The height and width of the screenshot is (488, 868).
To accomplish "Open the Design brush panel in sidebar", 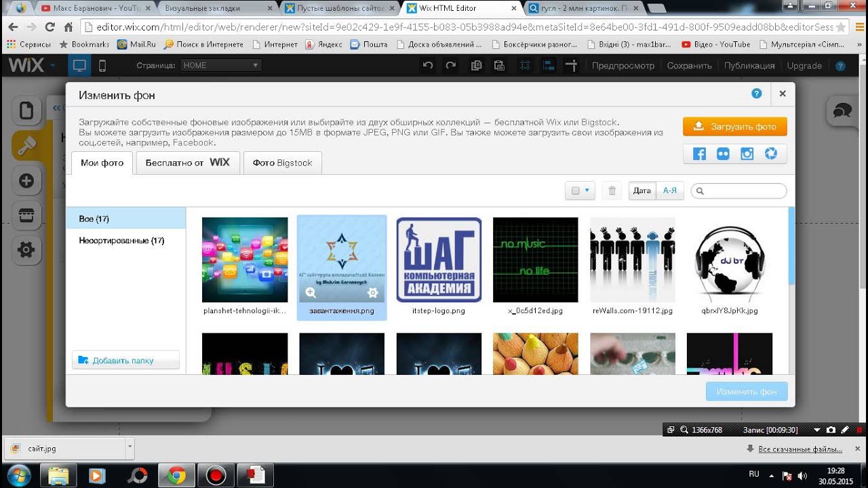I will 26,145.
